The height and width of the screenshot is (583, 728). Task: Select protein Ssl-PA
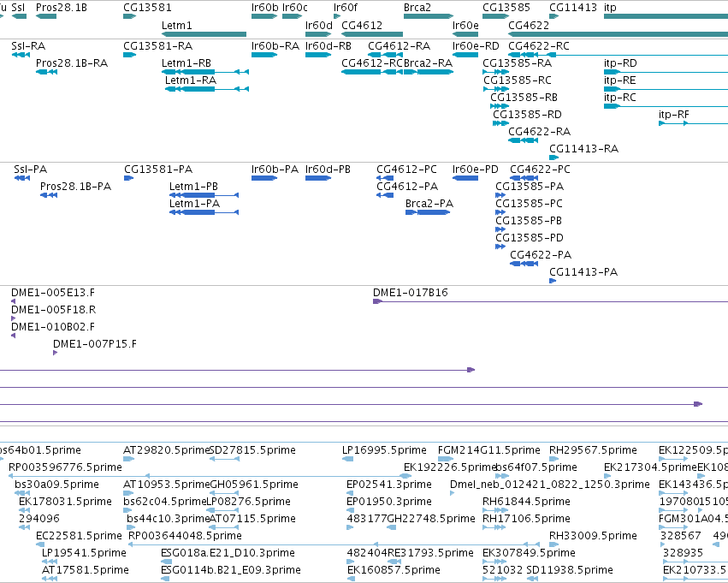pos(30,170)
